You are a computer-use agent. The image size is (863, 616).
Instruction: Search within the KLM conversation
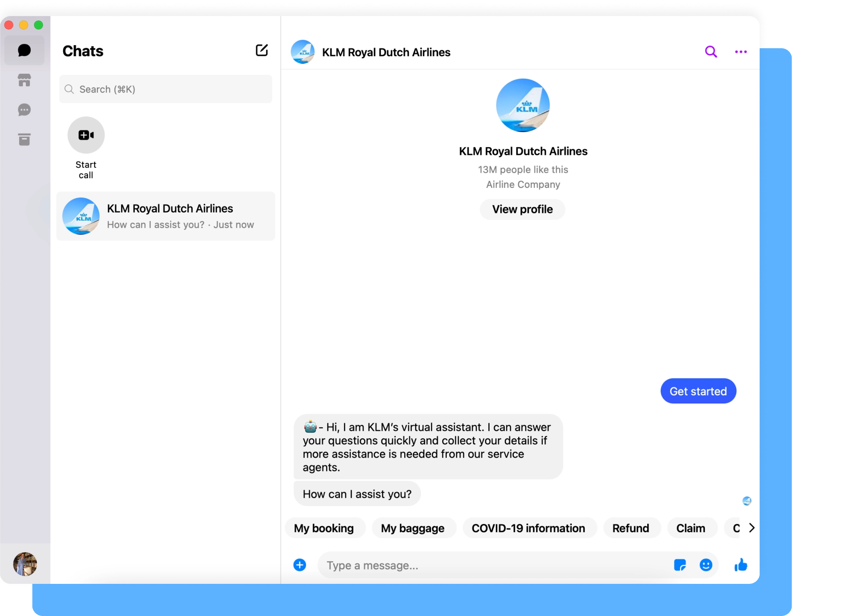click(x=711, y=52)
